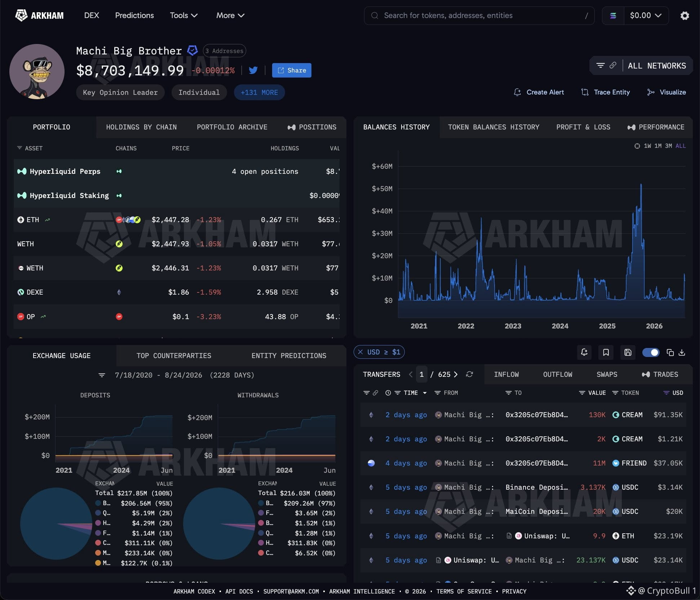
Task: Click the bookmark icon above the transfers table
Action: click(x=606, y=352)
